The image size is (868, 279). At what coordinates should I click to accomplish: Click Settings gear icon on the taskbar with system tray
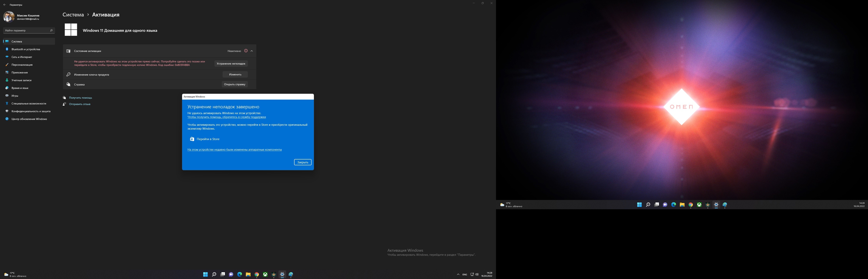(282, 274)
